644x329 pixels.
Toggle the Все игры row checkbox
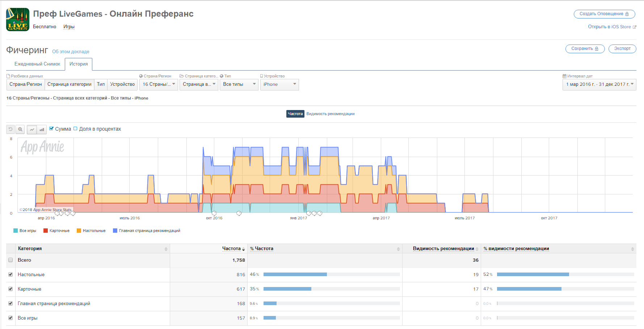point(10,318)
